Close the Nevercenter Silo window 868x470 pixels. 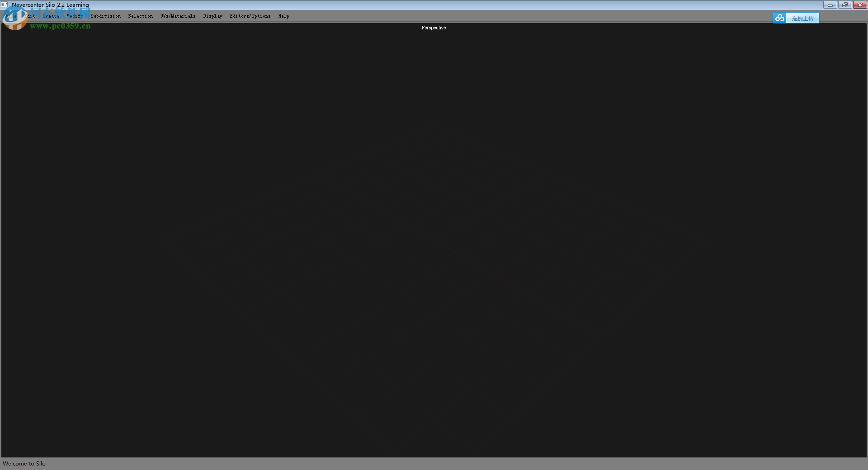click(859, 5)
